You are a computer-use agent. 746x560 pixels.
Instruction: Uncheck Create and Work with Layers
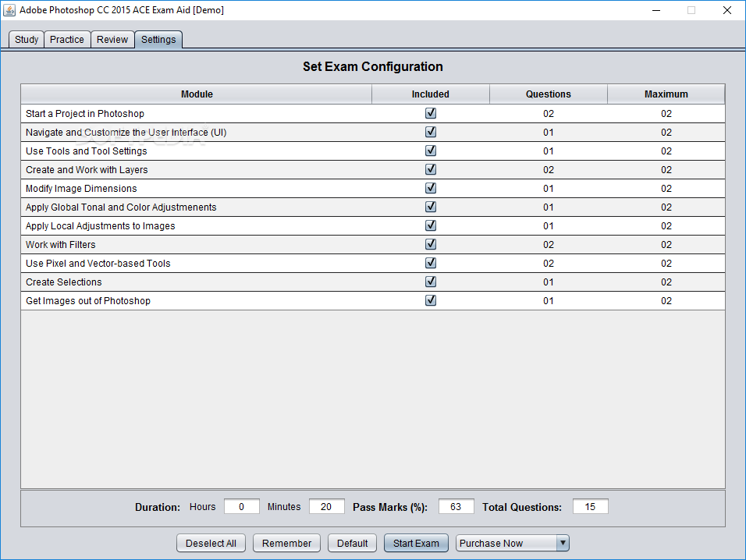coord(431,169)
